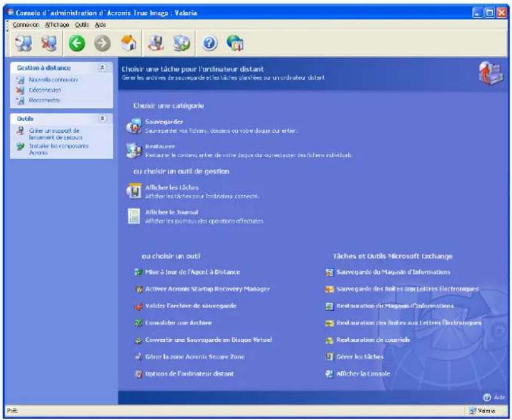The width and height of the screenshot is (512, 420).
Task: Click the Valeria status bar computer entry
Action: point(482,411)
